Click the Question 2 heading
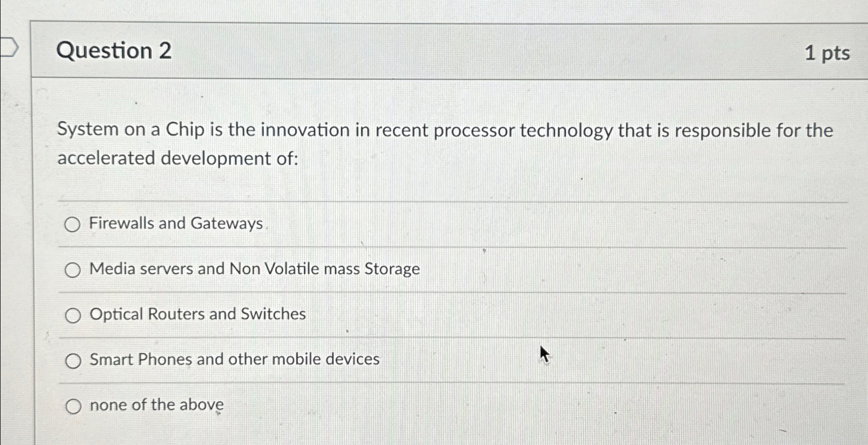This screenshot has height=445, width=868. (114, 51)
